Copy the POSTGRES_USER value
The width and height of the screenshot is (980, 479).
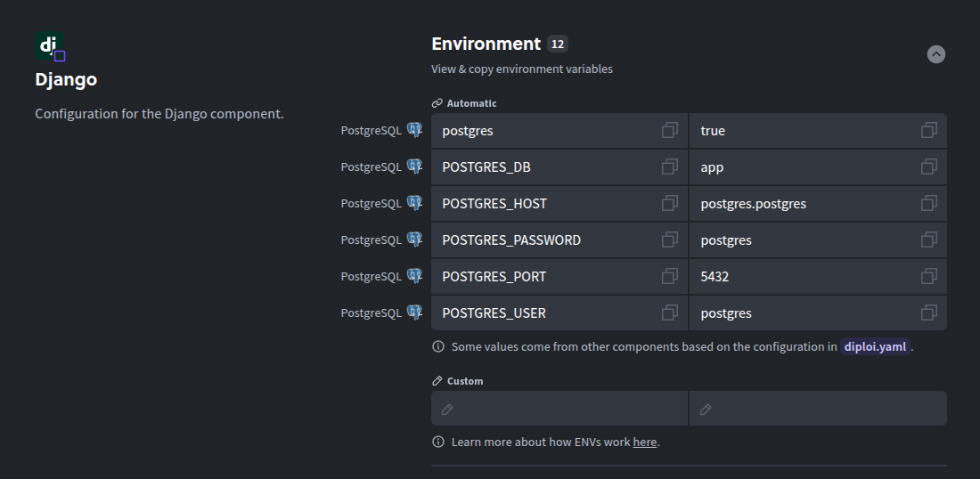point(928,313)
